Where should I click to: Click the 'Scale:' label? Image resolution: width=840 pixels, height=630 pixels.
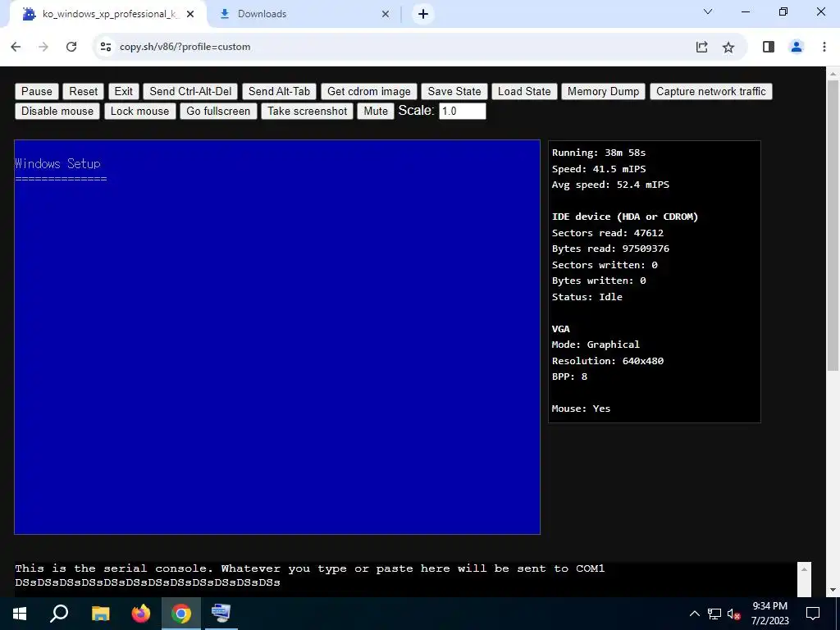tap(416, 111)
